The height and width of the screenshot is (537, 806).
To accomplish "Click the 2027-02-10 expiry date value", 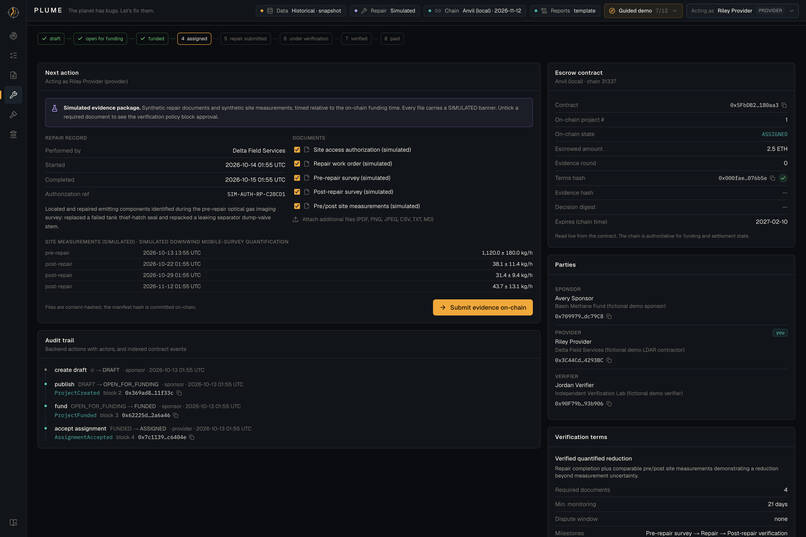I will pyautogui.click(x=771, y=222).
